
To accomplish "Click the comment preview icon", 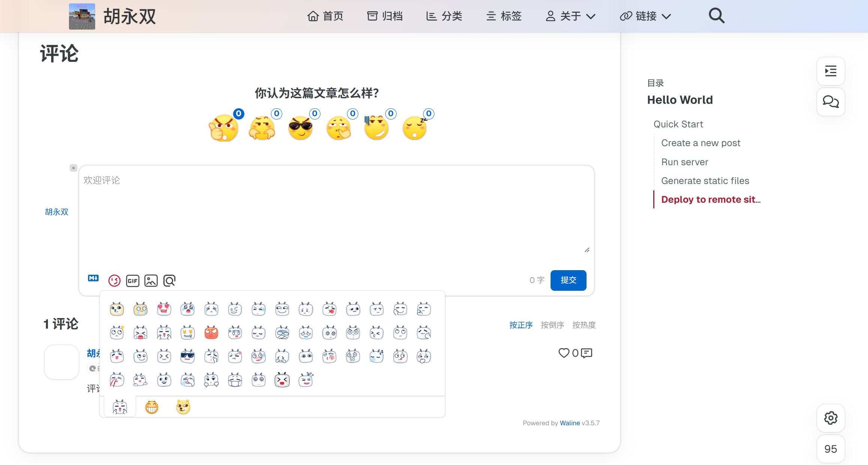I will [169, 281].
